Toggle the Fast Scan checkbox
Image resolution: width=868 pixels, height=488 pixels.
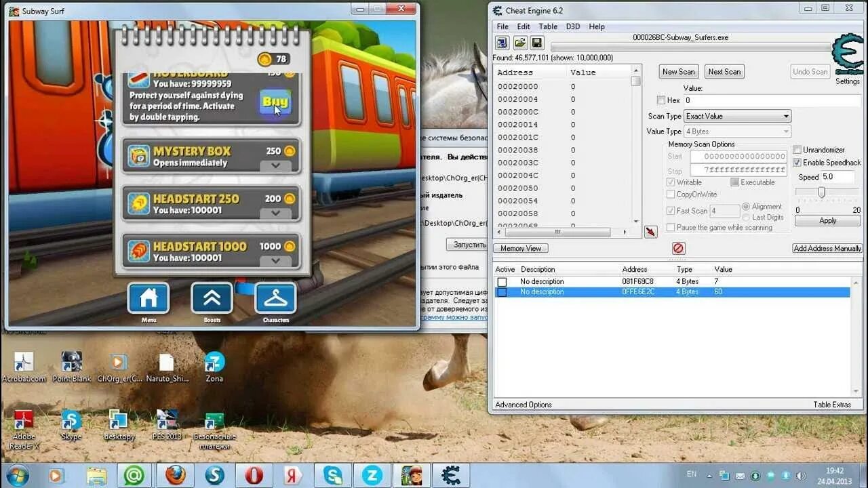click(x=671, y=211)
